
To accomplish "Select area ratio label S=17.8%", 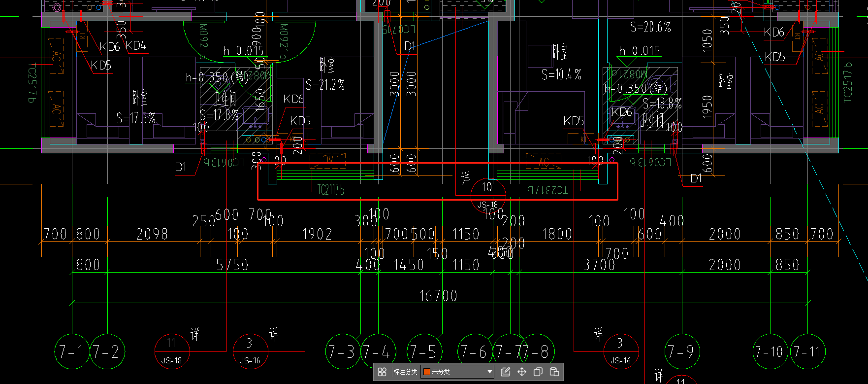I will click(220, 115).
